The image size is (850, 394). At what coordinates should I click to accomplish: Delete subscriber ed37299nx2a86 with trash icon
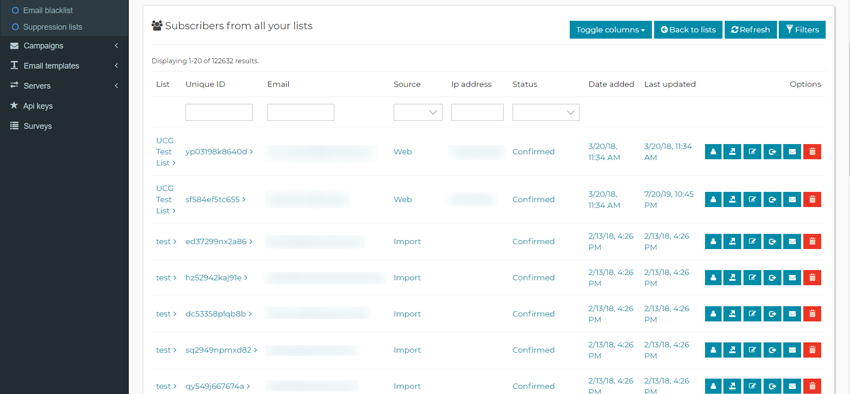812,242
